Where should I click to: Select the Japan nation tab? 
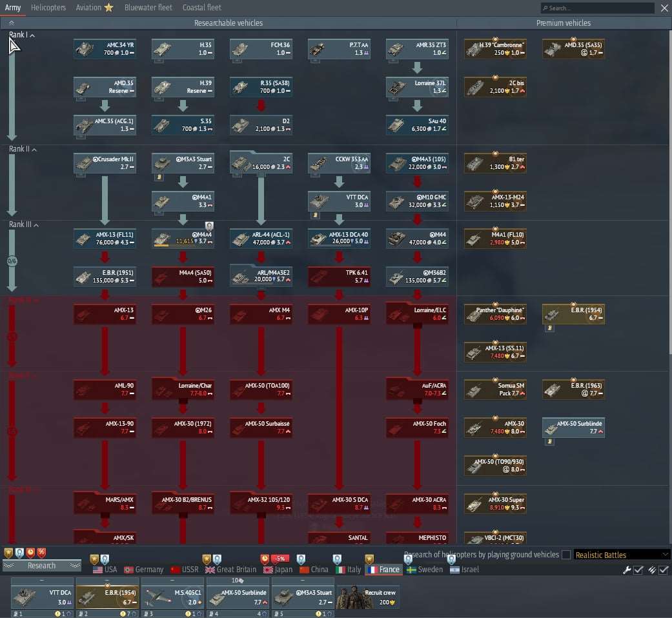click(x=278, y=570)
